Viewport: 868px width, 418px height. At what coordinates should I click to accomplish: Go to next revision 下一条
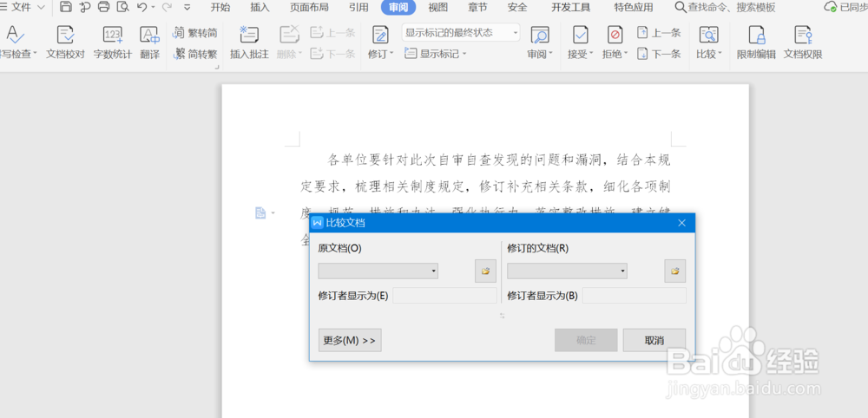659,54
